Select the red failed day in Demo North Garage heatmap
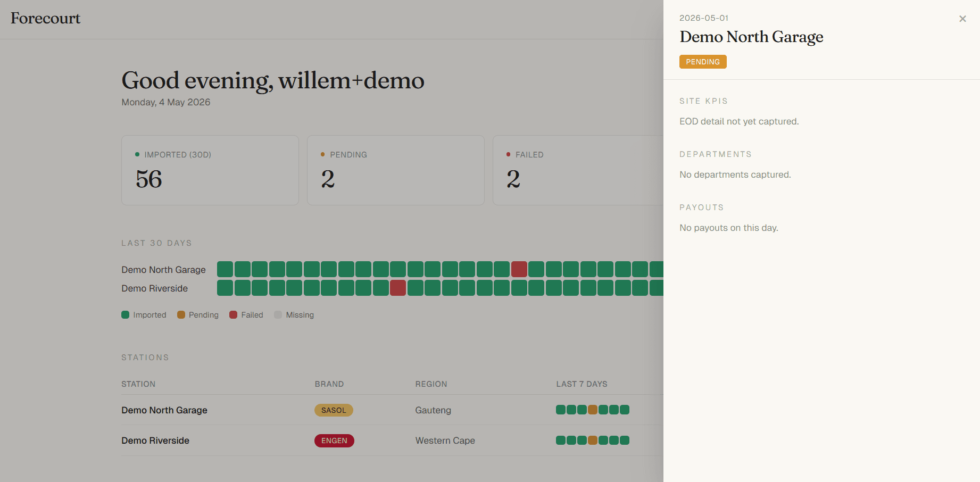980x482 pixels. click(x=519, y=269)
